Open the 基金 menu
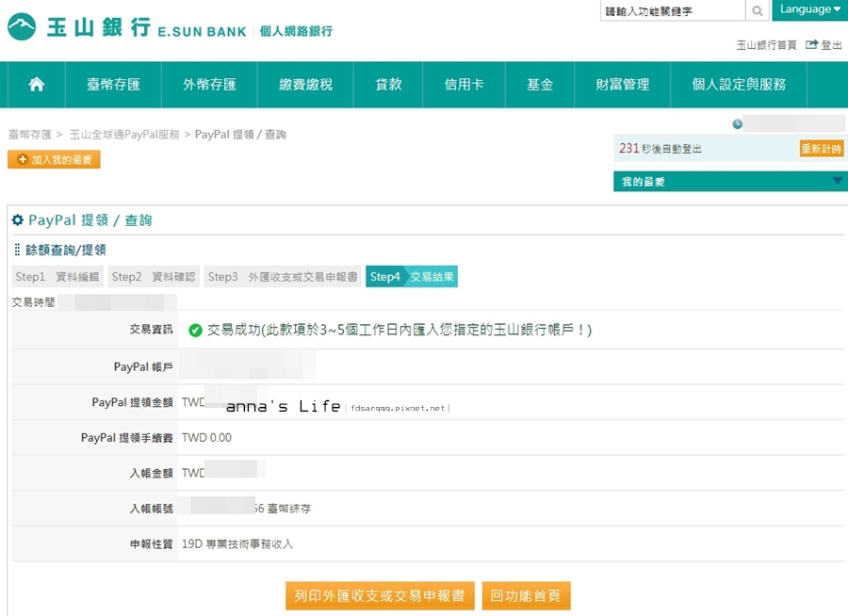 point(540,85)
